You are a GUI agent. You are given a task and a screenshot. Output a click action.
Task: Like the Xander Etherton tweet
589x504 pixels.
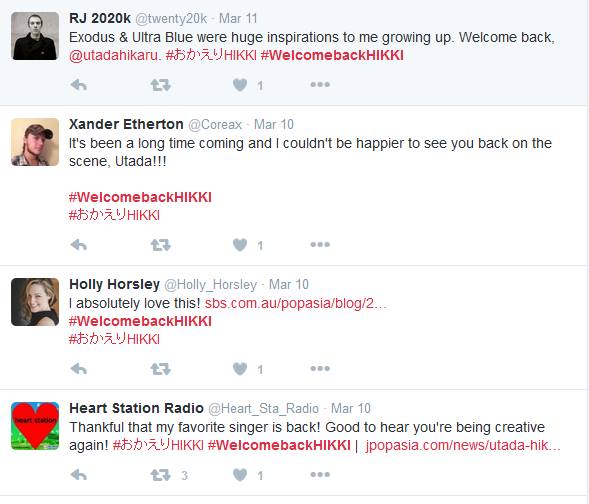point(240,245)
